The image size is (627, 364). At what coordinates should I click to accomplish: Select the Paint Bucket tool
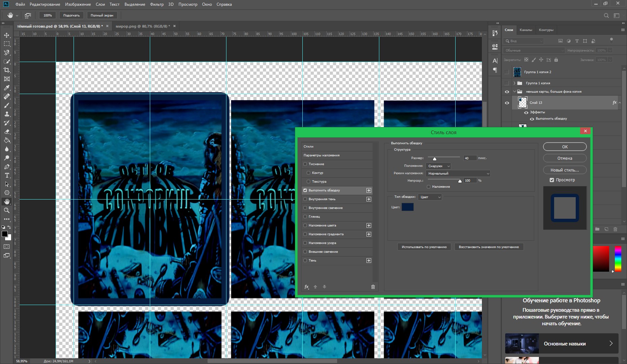pyautogui.click(x=7, y=140)
